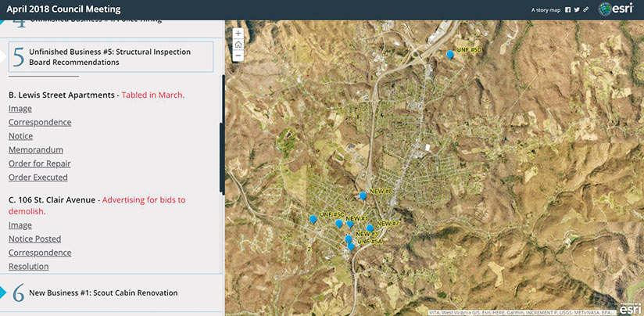The width and height of the screenshot is (644, 316).
Task: Open Correspondence under 106 St. Clair Avenue
Action: 40,253
